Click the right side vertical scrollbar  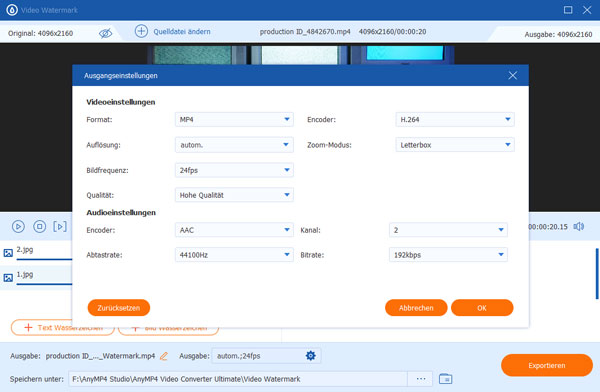[597, 274]
